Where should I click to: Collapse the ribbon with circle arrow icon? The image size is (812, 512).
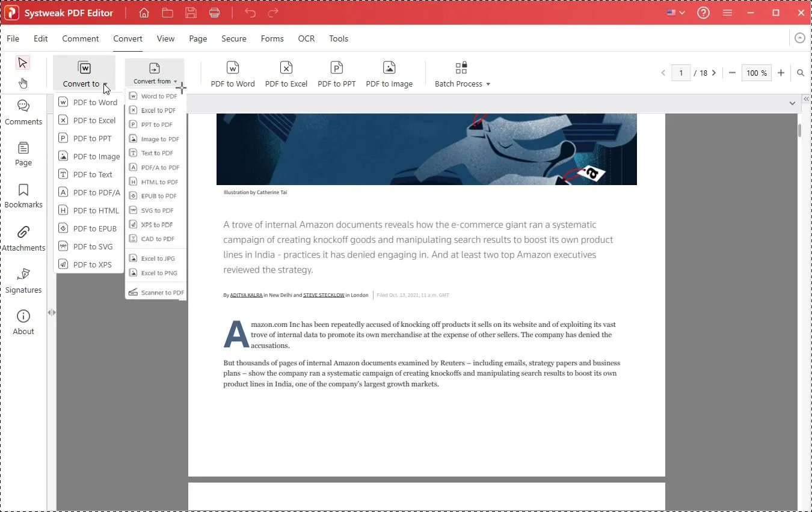tap(799, 38)
